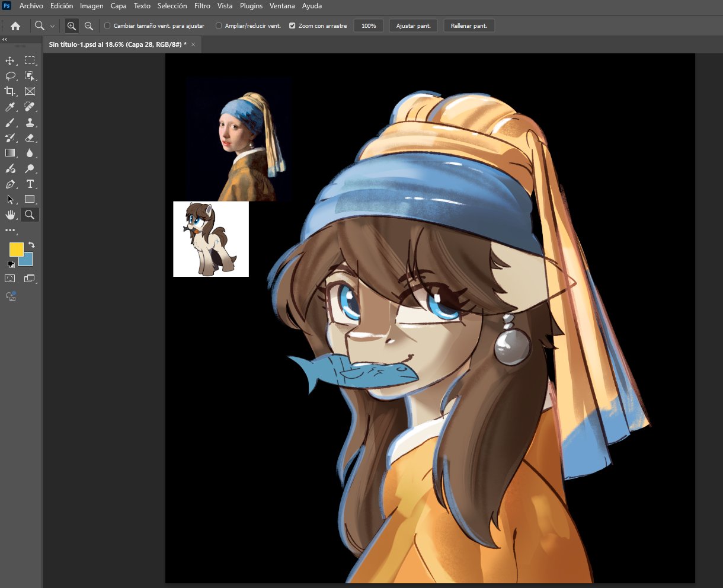Open the three-dot Edit Toolbar menu
Image resolution: width=723 pixels, height=588 pixels.
click(x=10, y=230)
